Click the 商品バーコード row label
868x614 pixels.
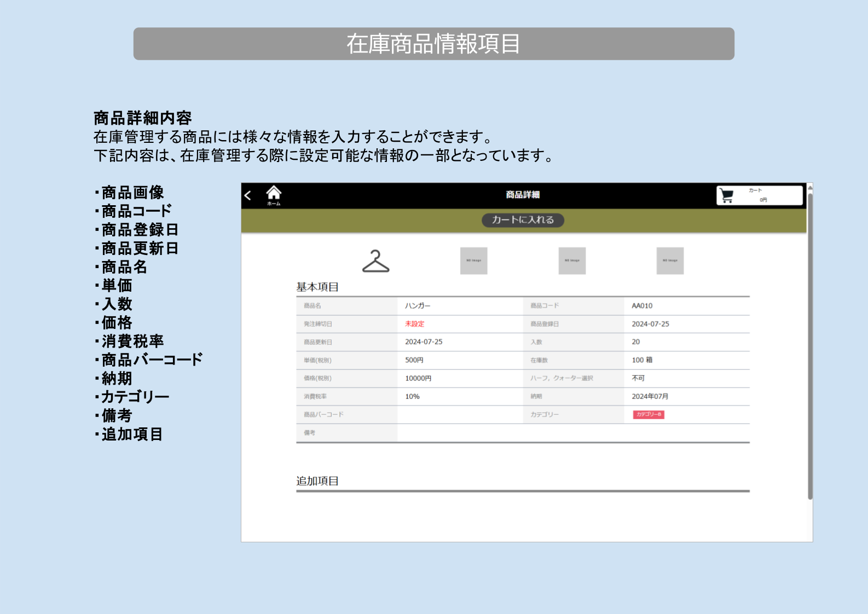pyautogui.click(x=323, y=415)
